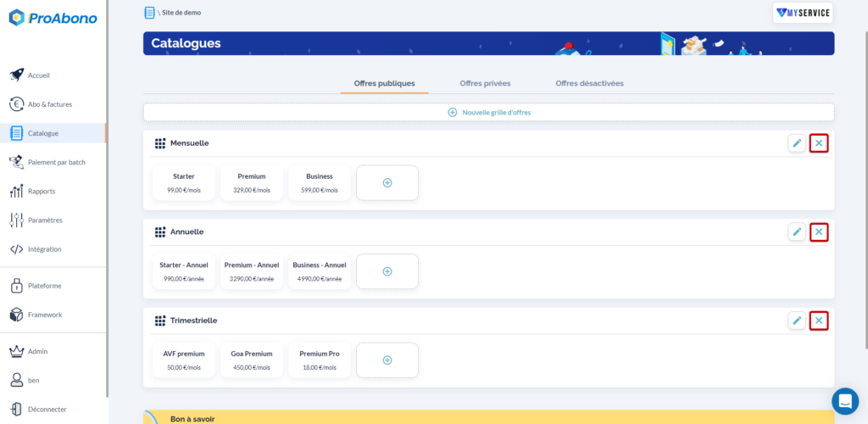Image resolution: width=868 pixels, height=424 pixels.
Task: Click the Trimestrielle grid handle icon
Action: click(x=160, y=321)
